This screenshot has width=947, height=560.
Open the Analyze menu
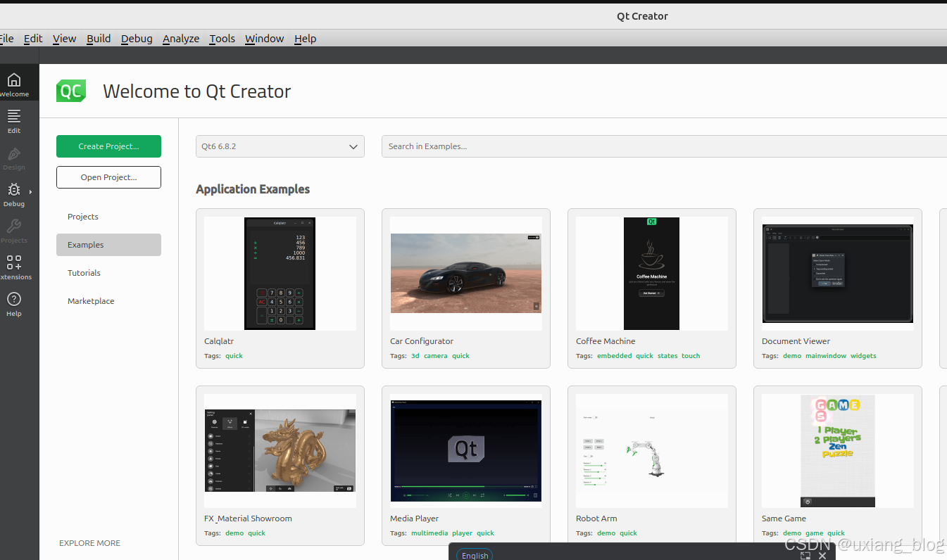pos(181,39)
